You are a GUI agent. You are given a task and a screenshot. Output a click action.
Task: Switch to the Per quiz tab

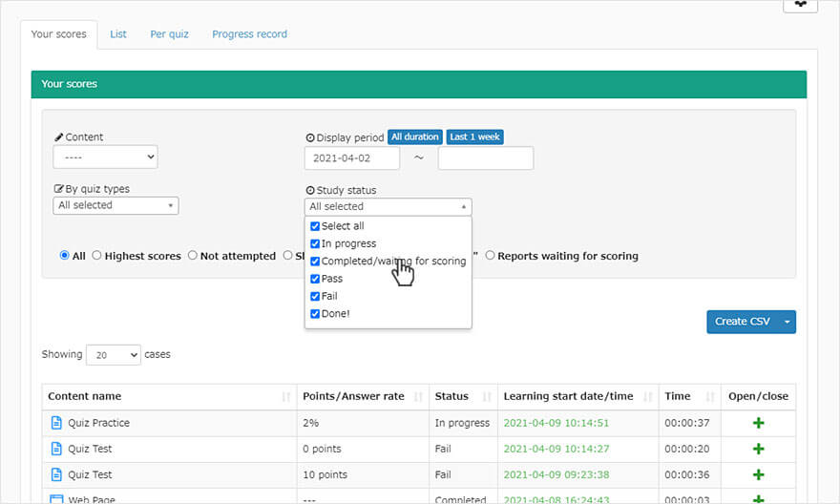[169, 34]
